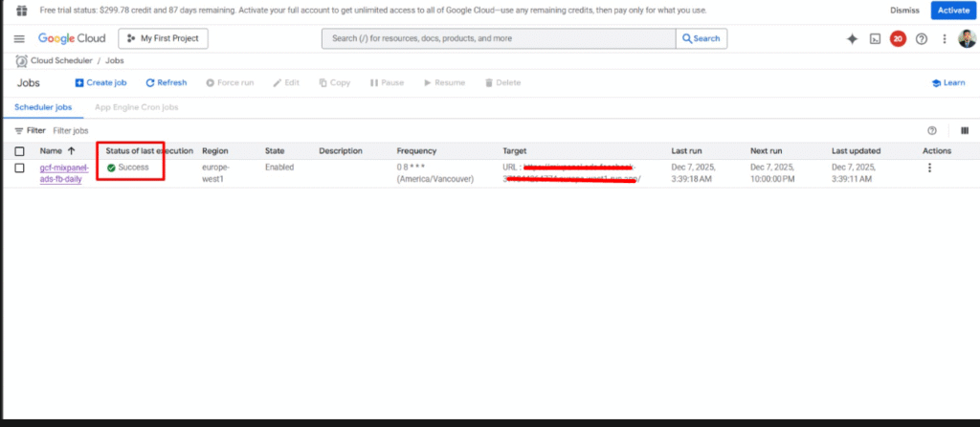Screen dimensions: 980x427
Task: Open row actions menu for the job
Action: point(929,168)
